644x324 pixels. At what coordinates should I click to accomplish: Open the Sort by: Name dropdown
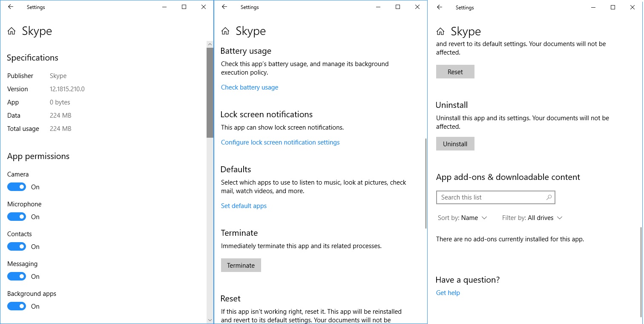pos(462,218)
